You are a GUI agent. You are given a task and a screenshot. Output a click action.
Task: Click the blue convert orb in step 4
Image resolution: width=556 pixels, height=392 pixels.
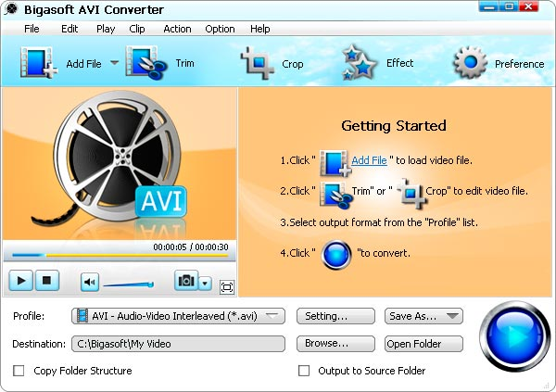336,255
